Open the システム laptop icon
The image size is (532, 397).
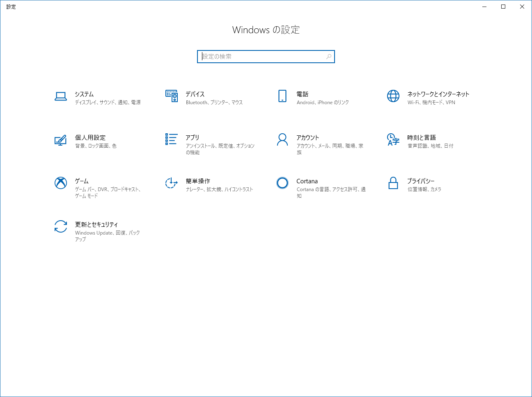pyautogui.click(x=61, y=96)
